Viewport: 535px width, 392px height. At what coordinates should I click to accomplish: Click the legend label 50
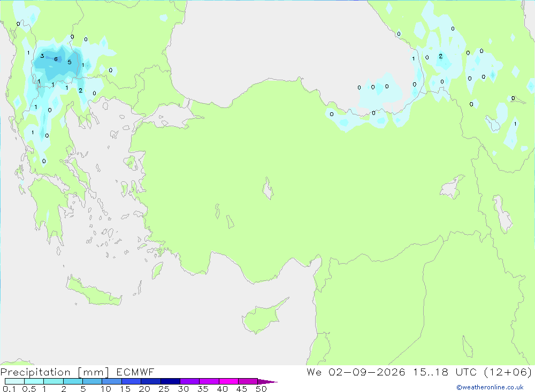tap(261, 389)
